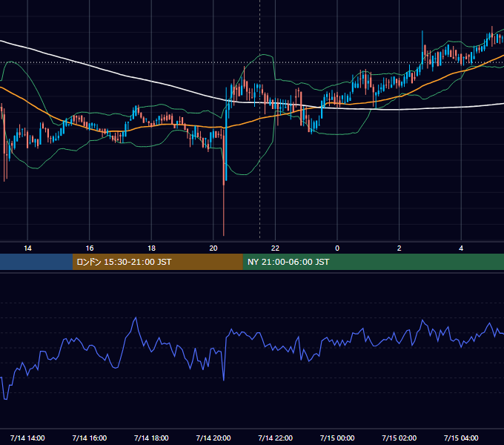Click the 7/15 04:00 time label

pyautogui.click(x=461, y=438)
